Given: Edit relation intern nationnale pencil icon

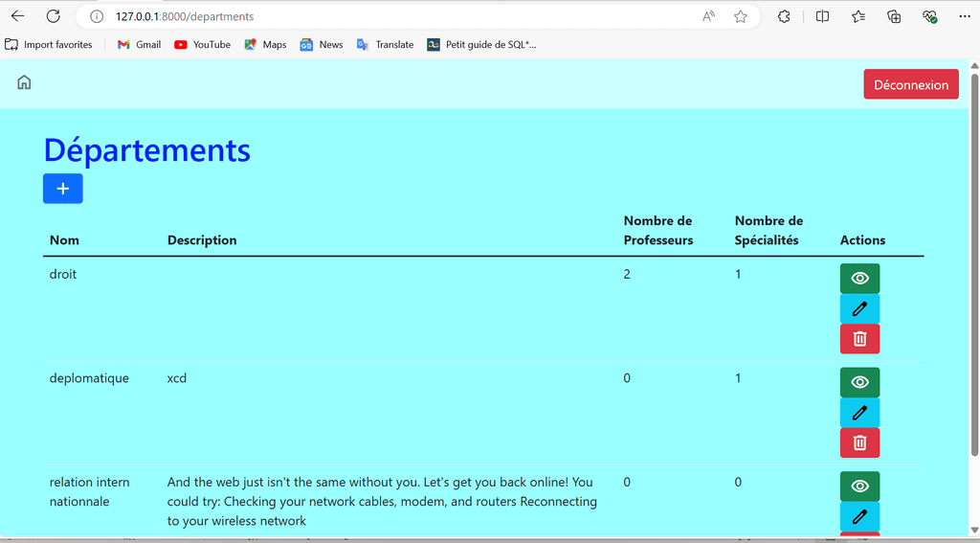Looking at the screenshot, I should (859, 516).
